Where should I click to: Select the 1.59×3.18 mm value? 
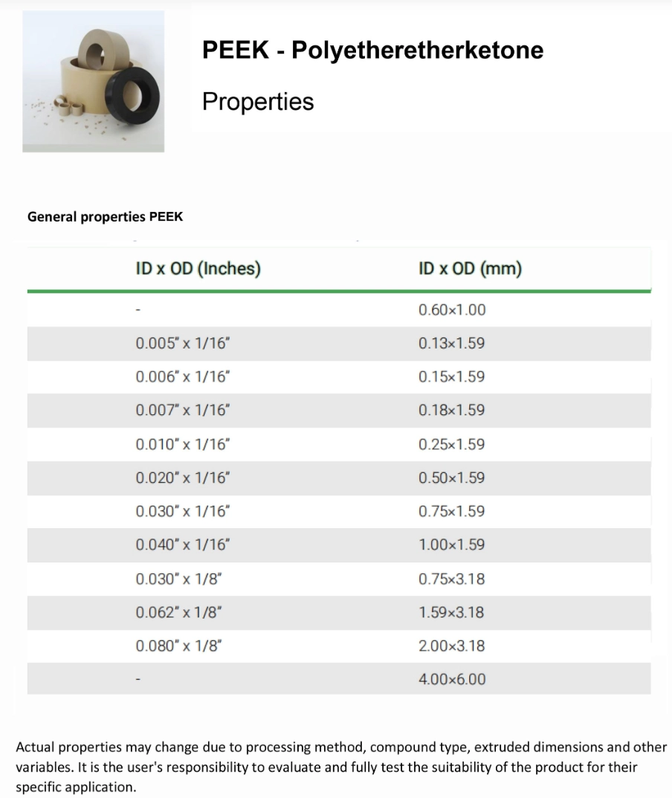[x=451, y=612]
